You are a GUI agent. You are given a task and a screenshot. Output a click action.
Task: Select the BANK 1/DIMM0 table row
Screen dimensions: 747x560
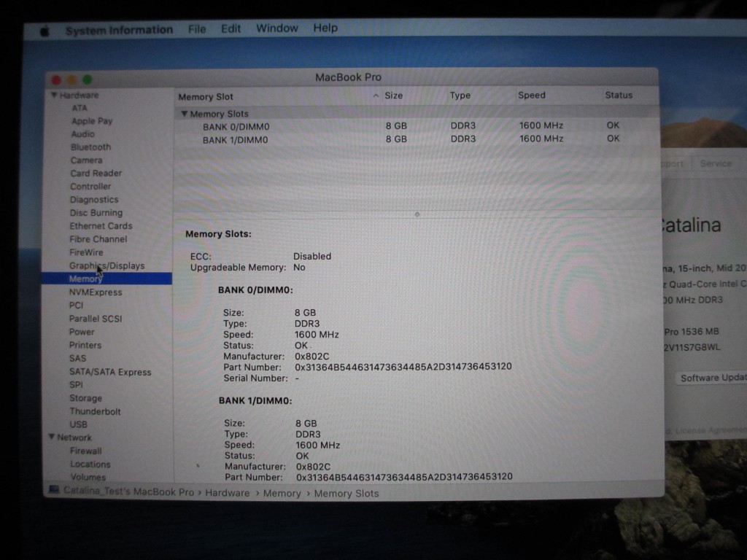pos(417,139)
